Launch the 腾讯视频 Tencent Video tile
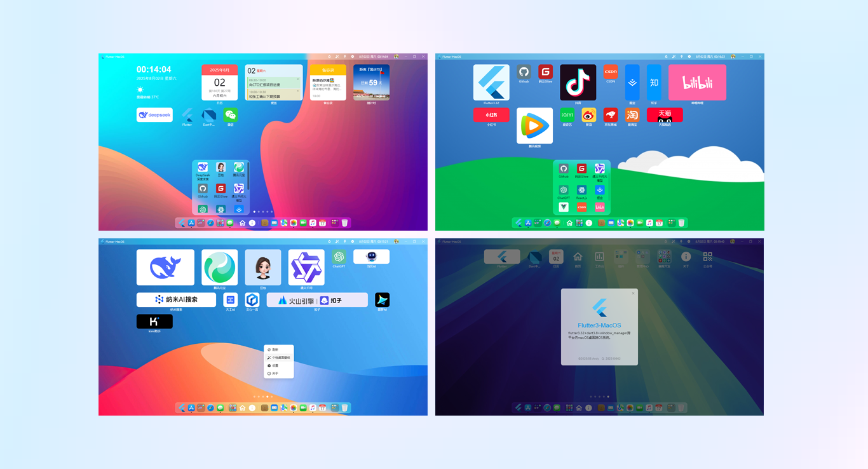The width and height of the screenshot is (868, 469). pyautogui.click(x=534, y=126)
